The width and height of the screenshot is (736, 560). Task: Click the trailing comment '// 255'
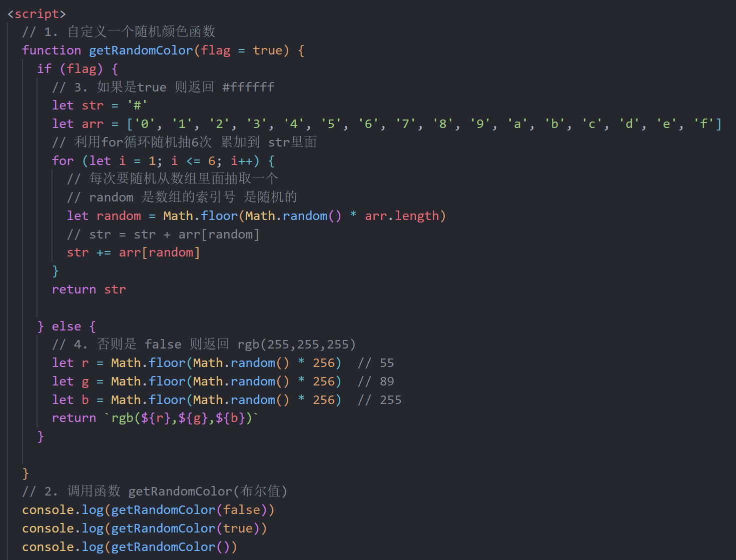click(379, 400)
